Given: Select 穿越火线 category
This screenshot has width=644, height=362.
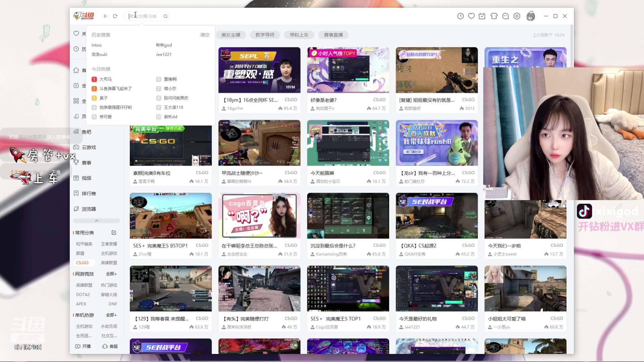Looking at the screenshot, I should (109, 295).
